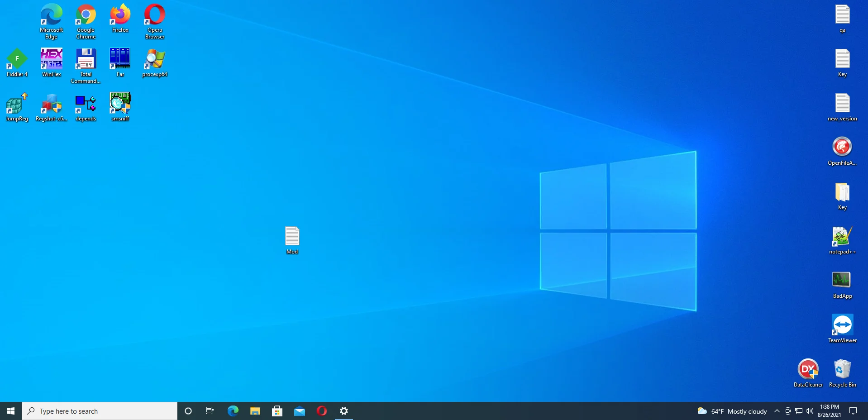
Task: Click the Show desktop strip
Action: coord(866,411)
